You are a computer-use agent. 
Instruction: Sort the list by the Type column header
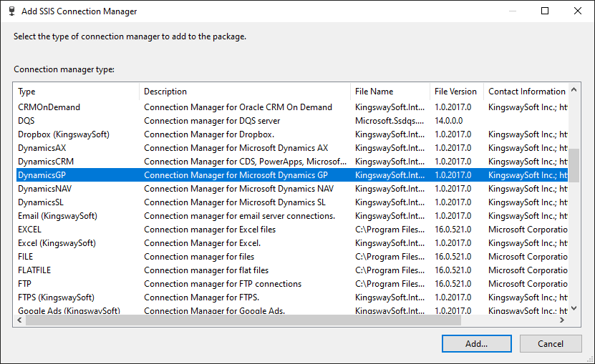(77, 92)
